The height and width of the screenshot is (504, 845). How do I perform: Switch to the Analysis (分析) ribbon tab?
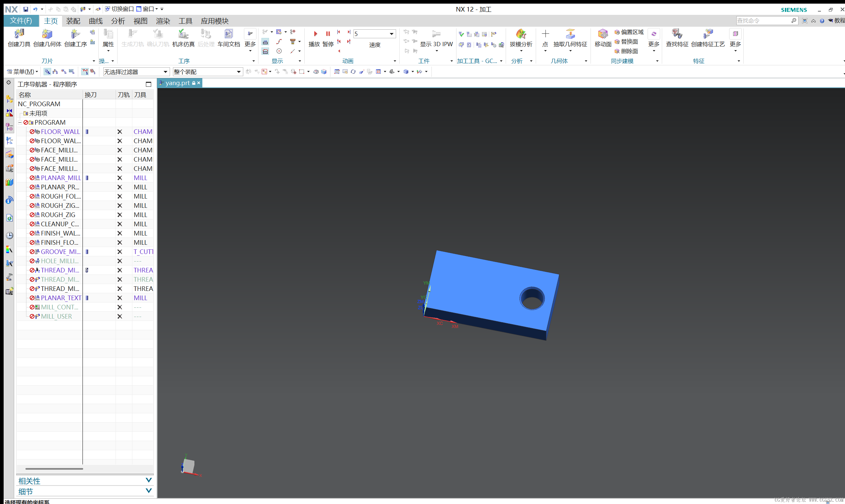[118, 21]
